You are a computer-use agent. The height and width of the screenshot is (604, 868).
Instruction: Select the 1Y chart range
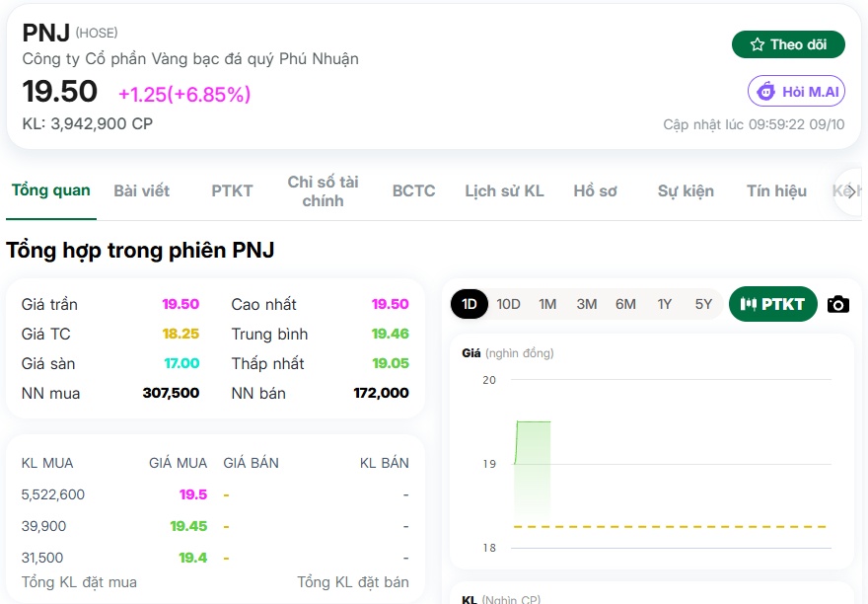(x=664, y=304)
